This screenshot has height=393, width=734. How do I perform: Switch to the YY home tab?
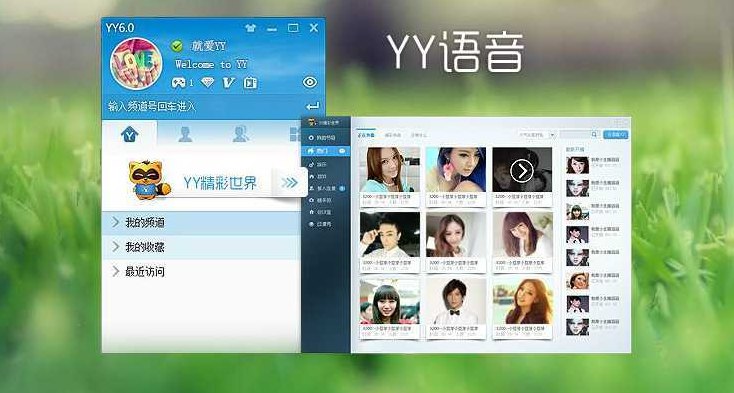pyautogui.click(x=130, y=134)
